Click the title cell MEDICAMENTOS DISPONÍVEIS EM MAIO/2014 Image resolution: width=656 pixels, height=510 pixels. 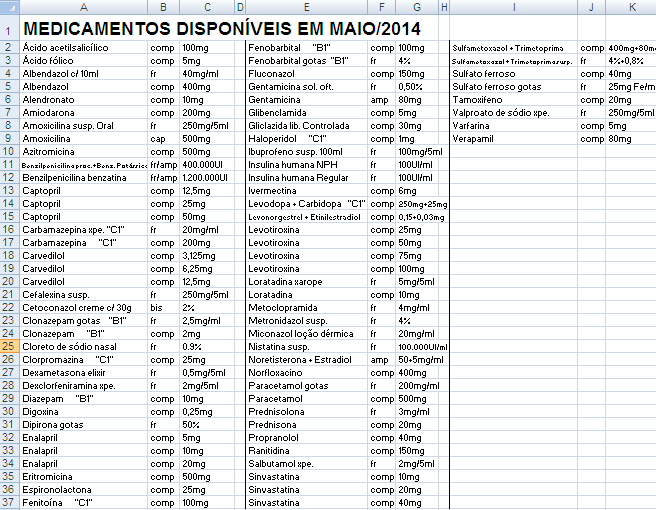click(x=220, y=28)
